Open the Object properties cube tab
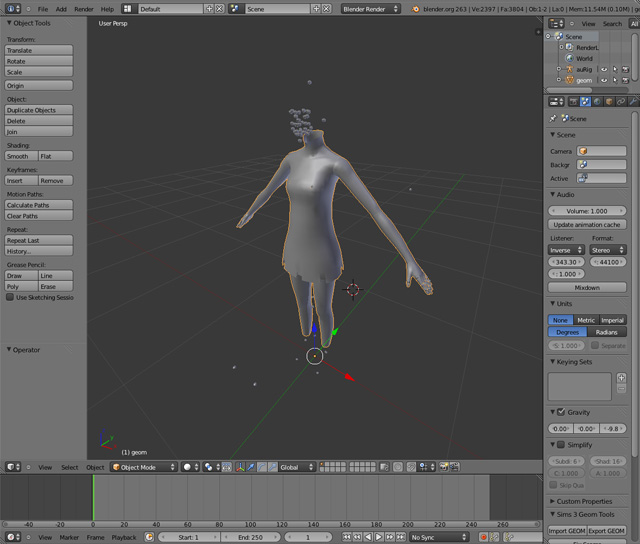 pos(609,102)
